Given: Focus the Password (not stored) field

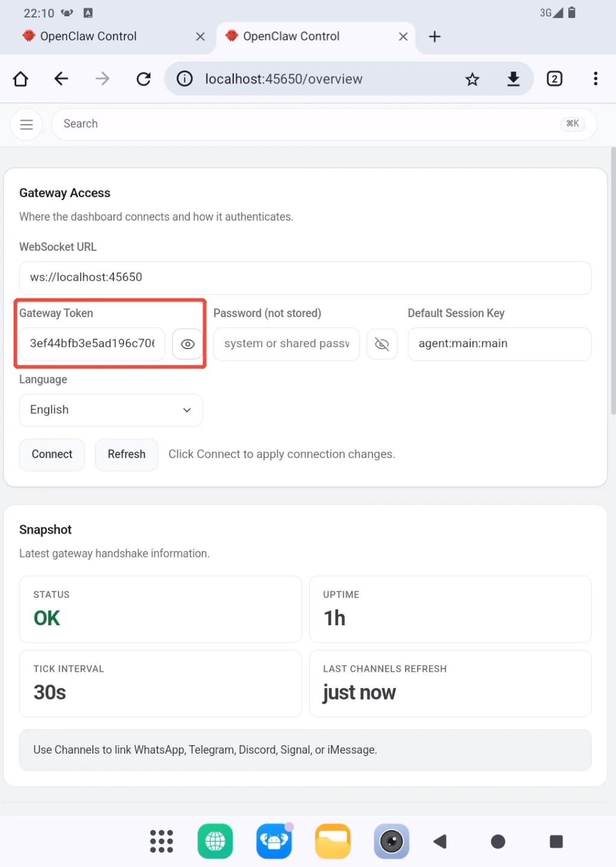Looking at the screenshot, I should click(x=286, y=344).
